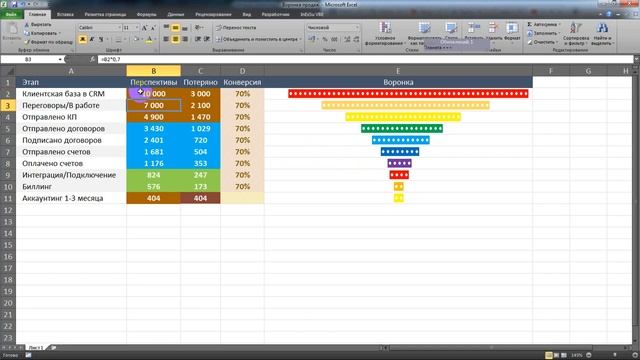
Task: Toggle middle vertical alignment
Action: pos(175,28)
